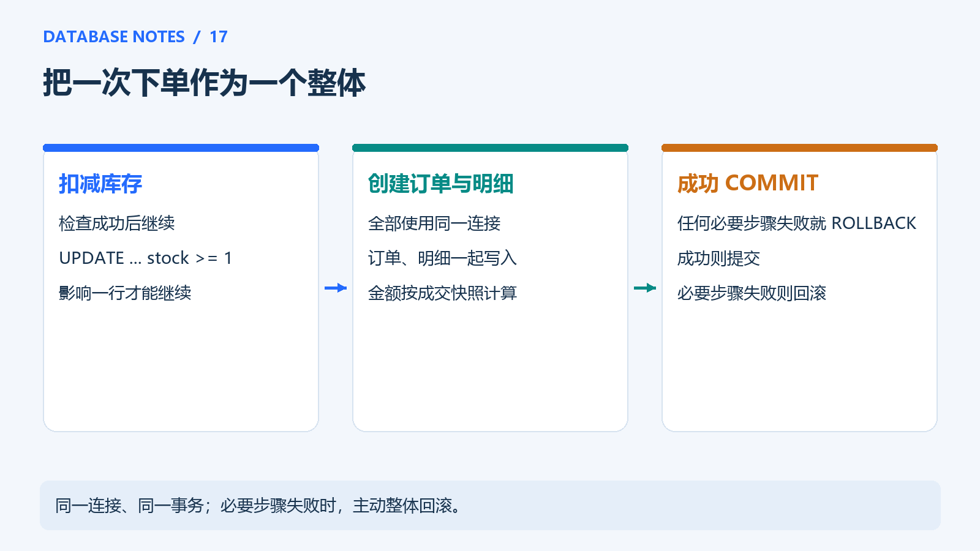Select the line 必要步骤失败则回滚
The height and width of the screenshot is (551, 980).
click(752, 293)
